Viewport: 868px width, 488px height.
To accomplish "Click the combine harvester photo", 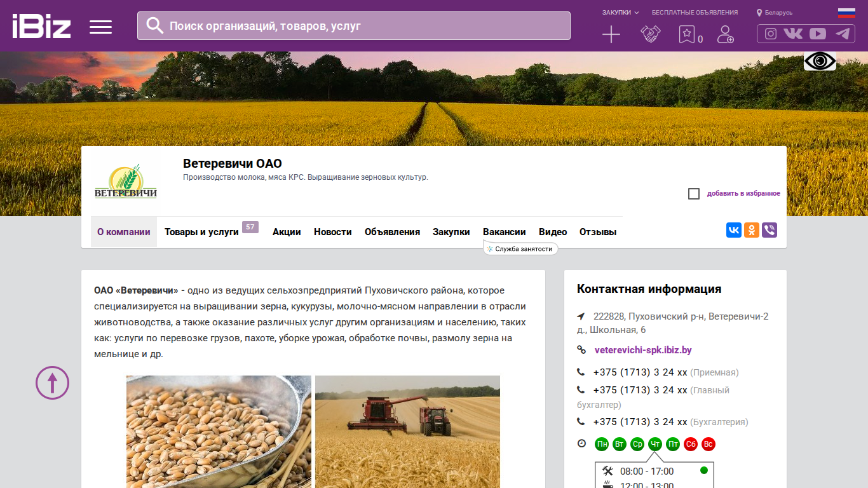I will tap(407, 431).
